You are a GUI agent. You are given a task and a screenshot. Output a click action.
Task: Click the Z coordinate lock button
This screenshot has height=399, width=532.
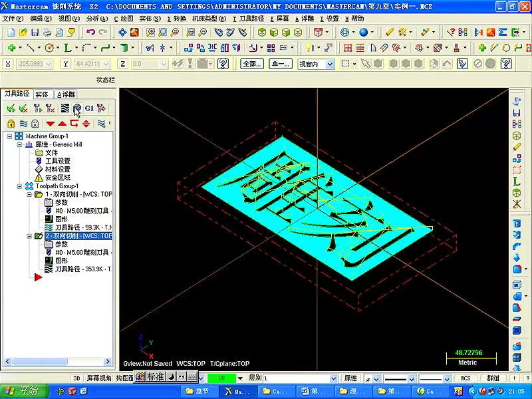point(122,64)
